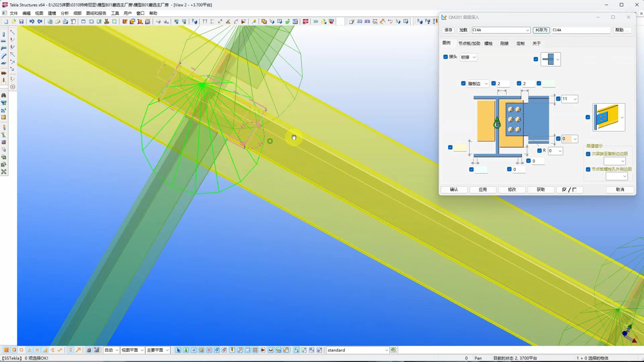Switch to the 螺栓 tab
The image size is (644, 362).
(x=488, y=43)
